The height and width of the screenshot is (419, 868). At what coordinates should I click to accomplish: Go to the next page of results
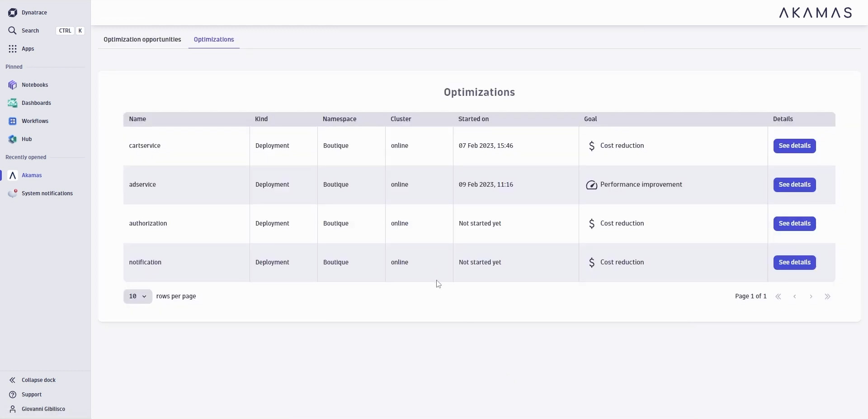811,296
